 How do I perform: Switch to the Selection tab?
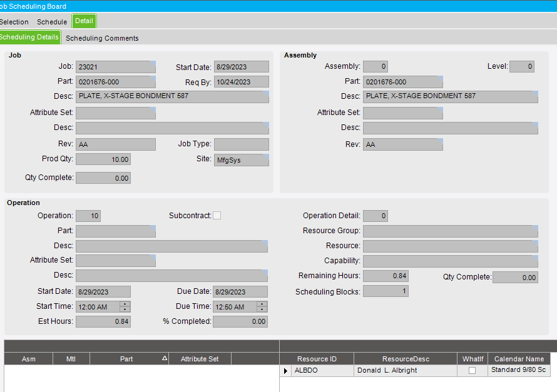[14, 22]
